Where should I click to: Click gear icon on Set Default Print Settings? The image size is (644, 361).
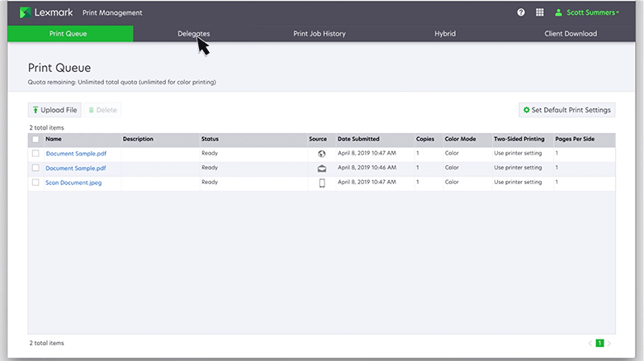tap(527, 110)
